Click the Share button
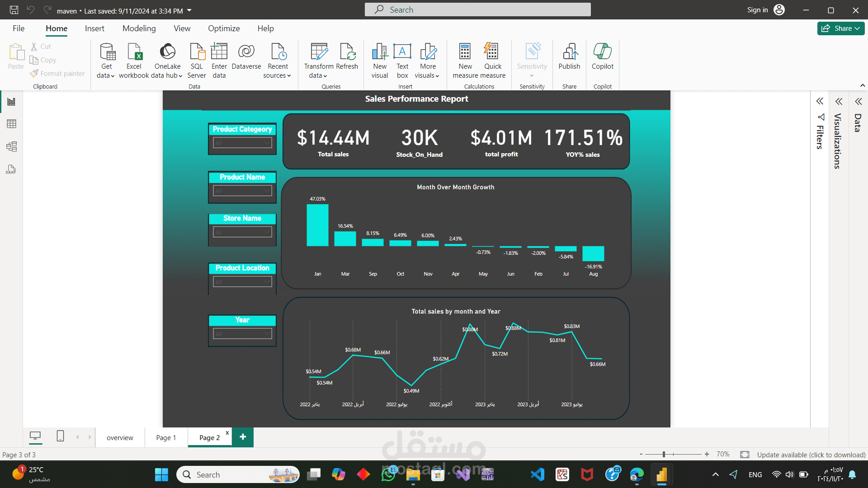 click(x=840, y=28)
